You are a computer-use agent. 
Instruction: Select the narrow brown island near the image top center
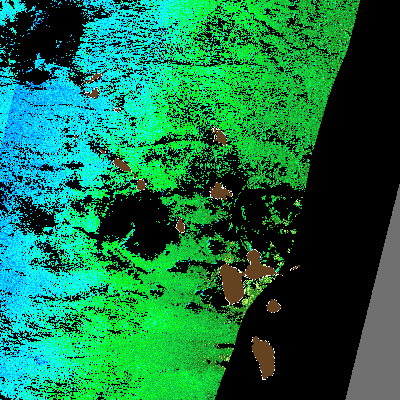(219, 136)
